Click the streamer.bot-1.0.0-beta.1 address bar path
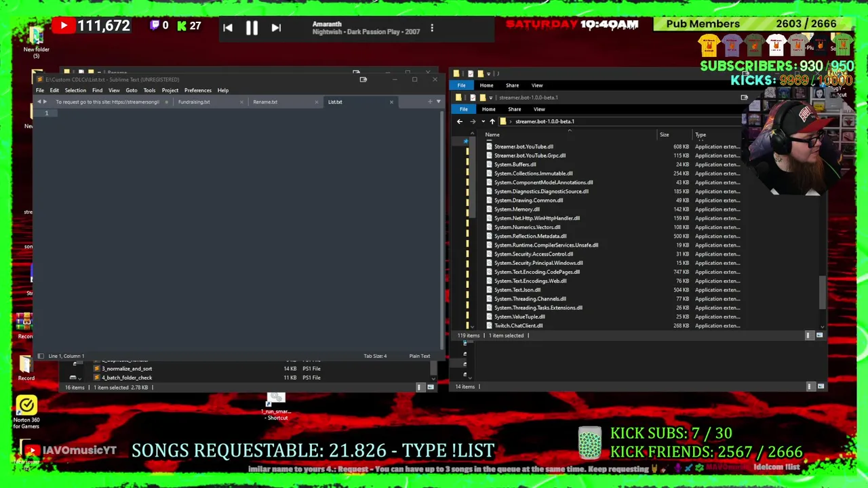The width and height of the screenshot is (868, 488). click(x=545, y=121)
